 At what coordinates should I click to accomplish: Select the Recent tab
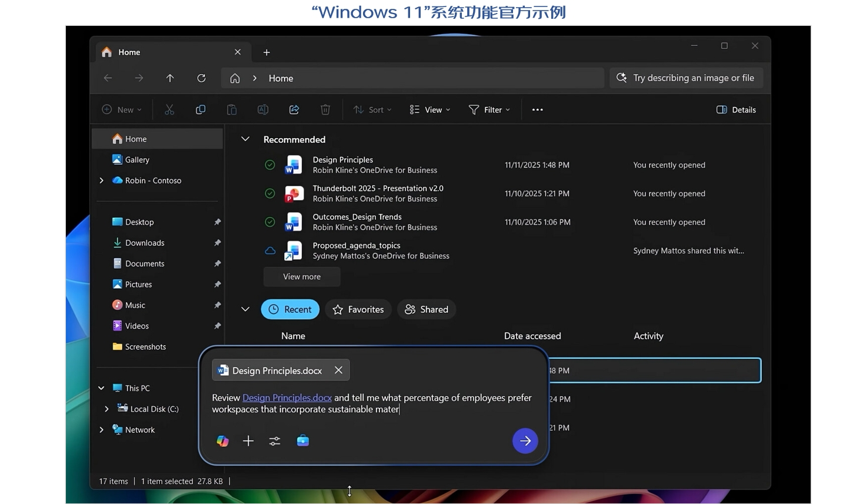click(290, 309)
